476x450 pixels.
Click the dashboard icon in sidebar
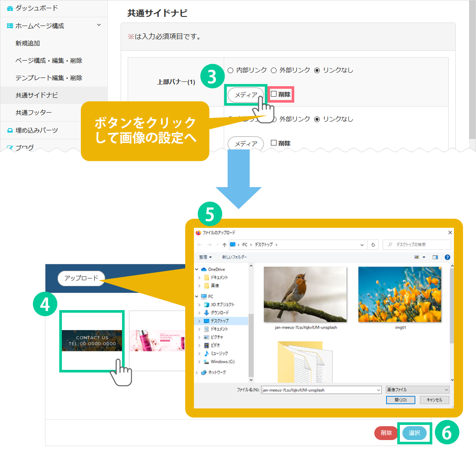pyautogui.click(x=10, y=8)
